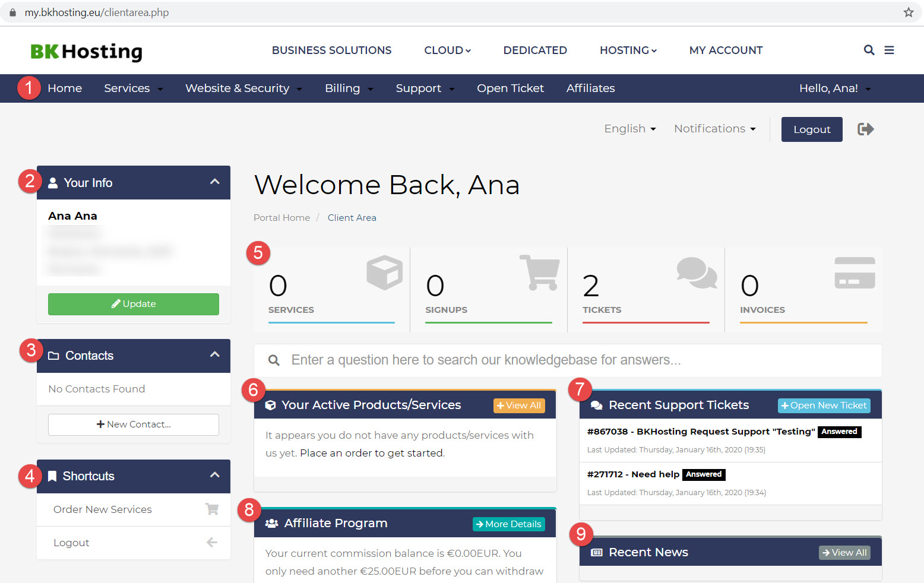The height and width of the screenshot is (583, 924).
Task: Click the Client Area breadcrumb text
Action: (352, 218)
